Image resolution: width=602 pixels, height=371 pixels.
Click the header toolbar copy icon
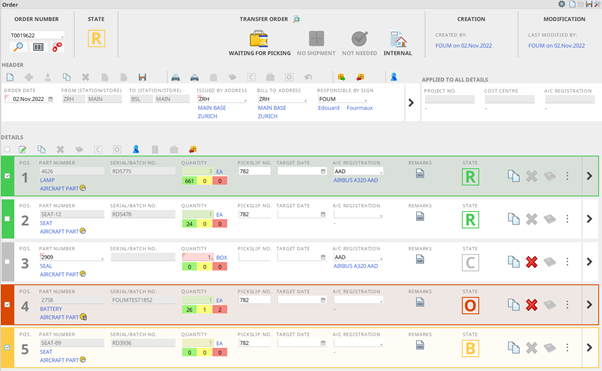(x=66, y=77)
